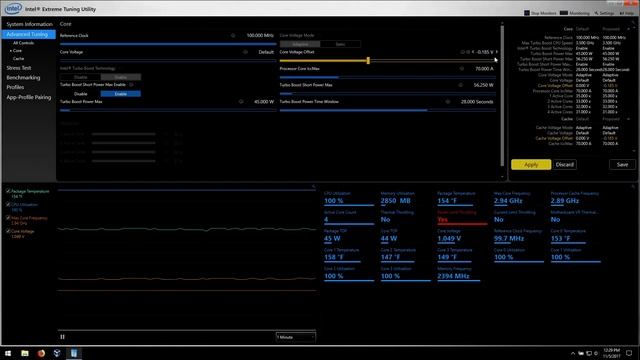Viewport: 640px width, 360px height.
Task: Go to the Benchmarking section
Action: pos(23,78)
